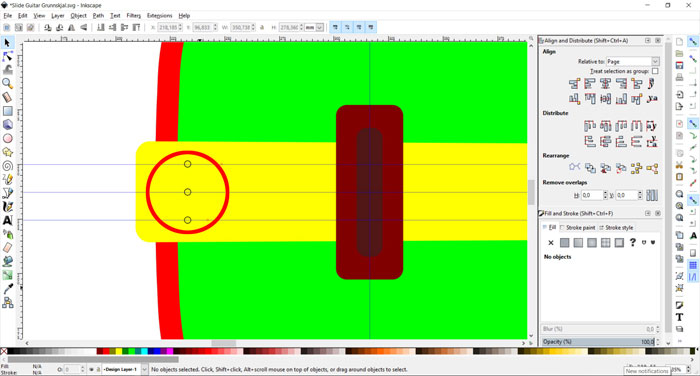Click Unset paint question mark
This screenshot has height=376, width=700.
click(633, 242)
